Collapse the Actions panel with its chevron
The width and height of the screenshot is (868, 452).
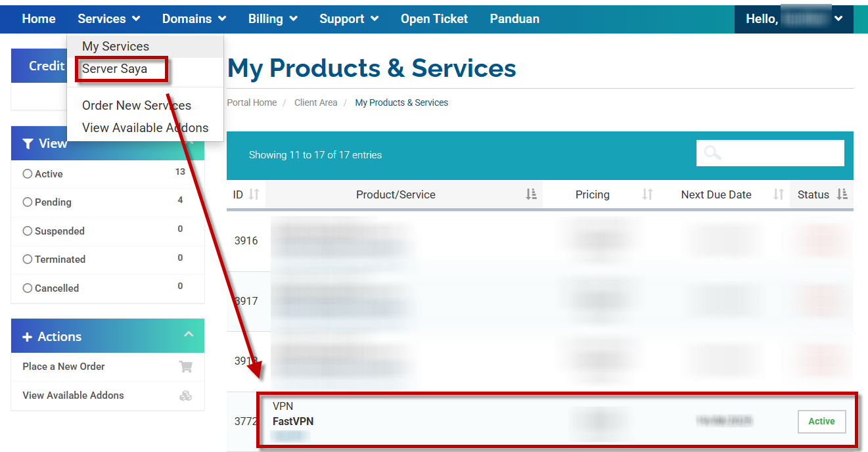tap(189, 335)
